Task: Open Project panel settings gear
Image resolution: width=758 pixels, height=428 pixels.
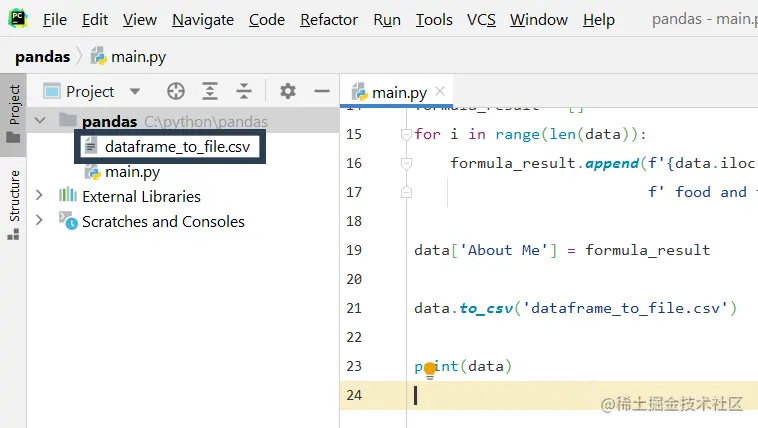Action: (288, 91)
